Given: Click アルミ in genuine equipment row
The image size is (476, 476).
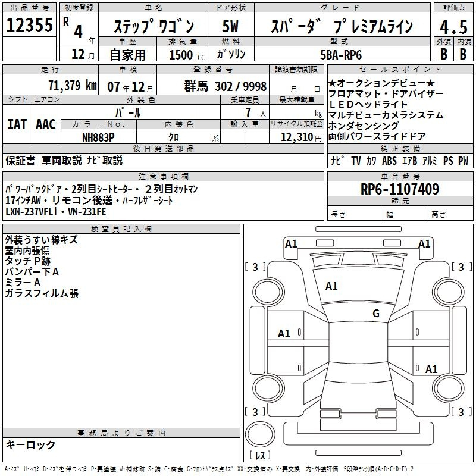Looking at the screenshot, I should tap(430, 161).
